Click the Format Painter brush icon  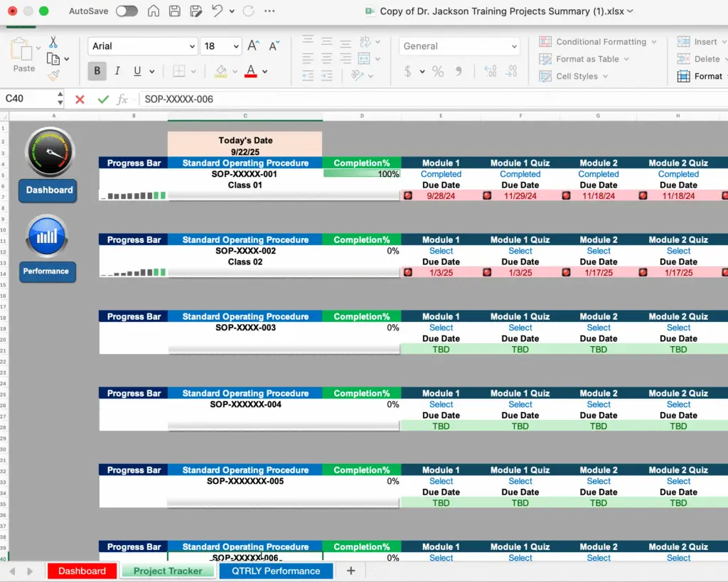coord(53,75)
